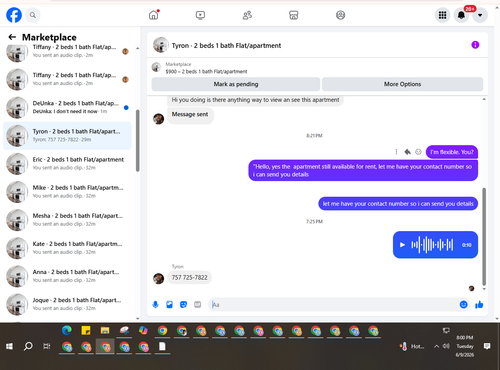
Task: Click the phone number 757 725-7822 message
Action: [189, 277]
